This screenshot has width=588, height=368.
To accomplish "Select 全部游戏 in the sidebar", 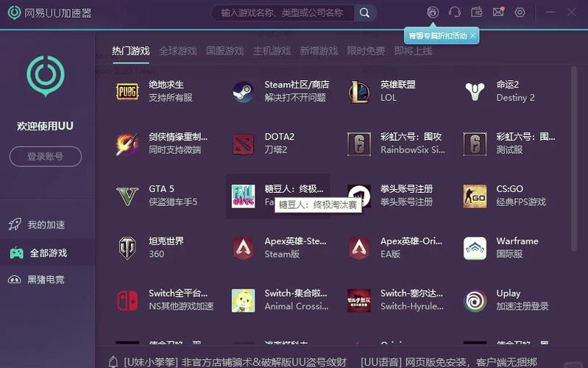I will coord(47,252).
